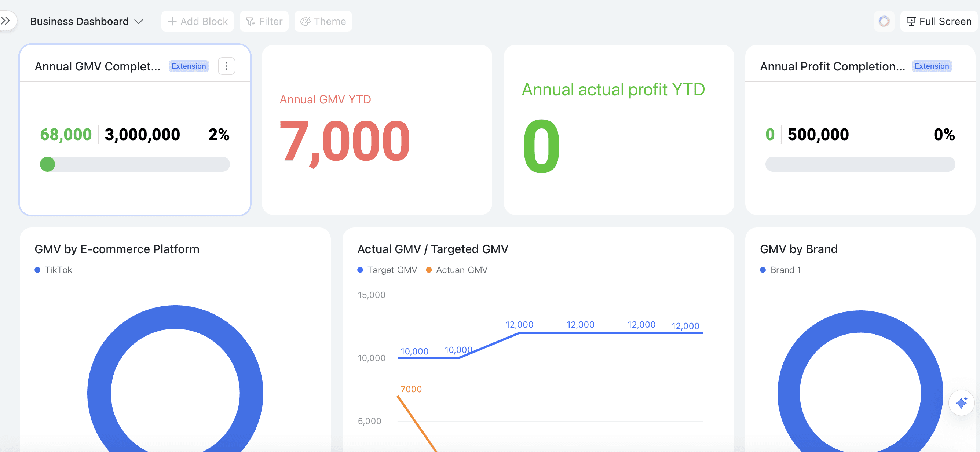Expand the sidebar with double-chevron icon
The width and height of the screenshot is (980, 452).
point(6,21)
